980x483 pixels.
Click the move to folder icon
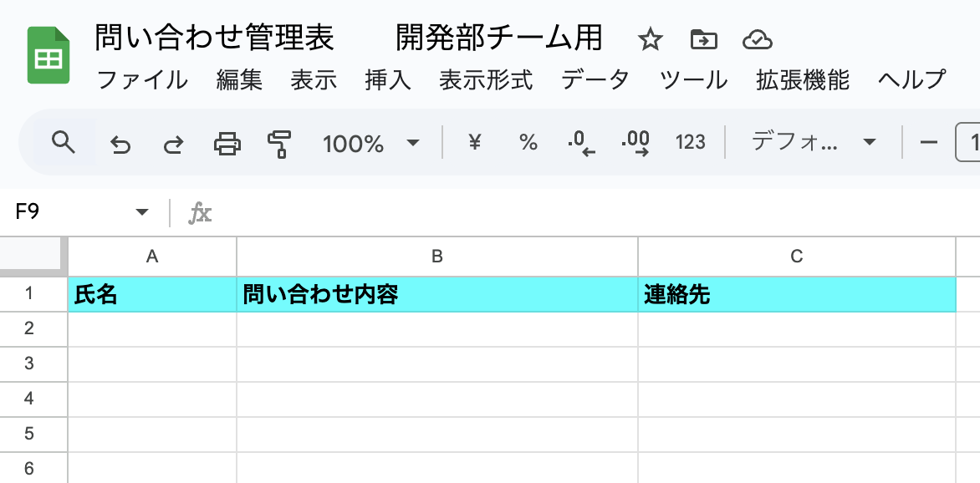coord(703,39)
